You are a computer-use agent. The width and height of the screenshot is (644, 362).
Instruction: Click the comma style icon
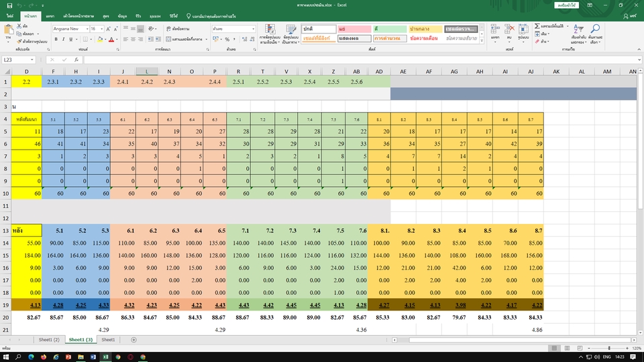[x=234, y=40]
